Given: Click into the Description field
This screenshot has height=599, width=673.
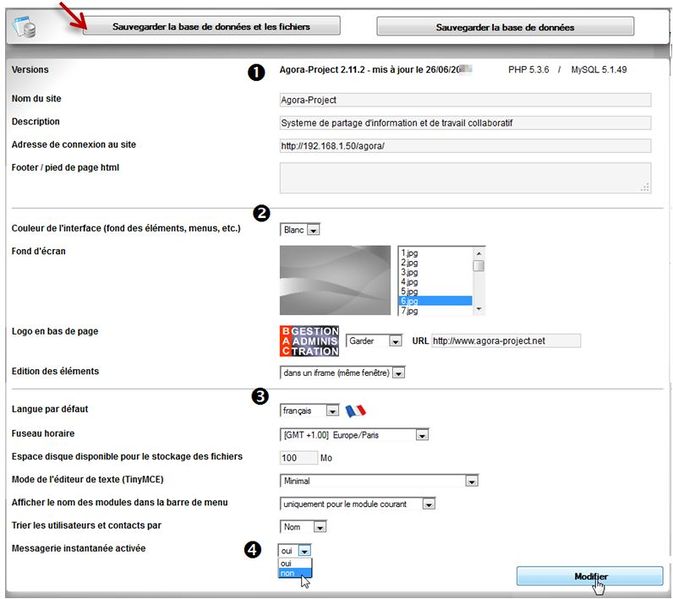Looking at the screenshot, I should click(x=465, y=123).
